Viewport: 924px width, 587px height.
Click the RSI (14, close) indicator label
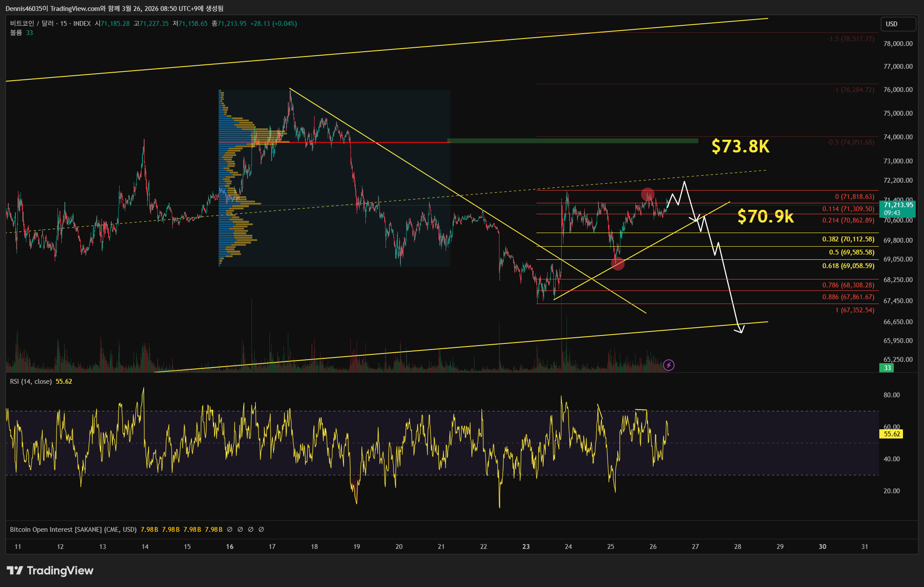pos(31,382)
